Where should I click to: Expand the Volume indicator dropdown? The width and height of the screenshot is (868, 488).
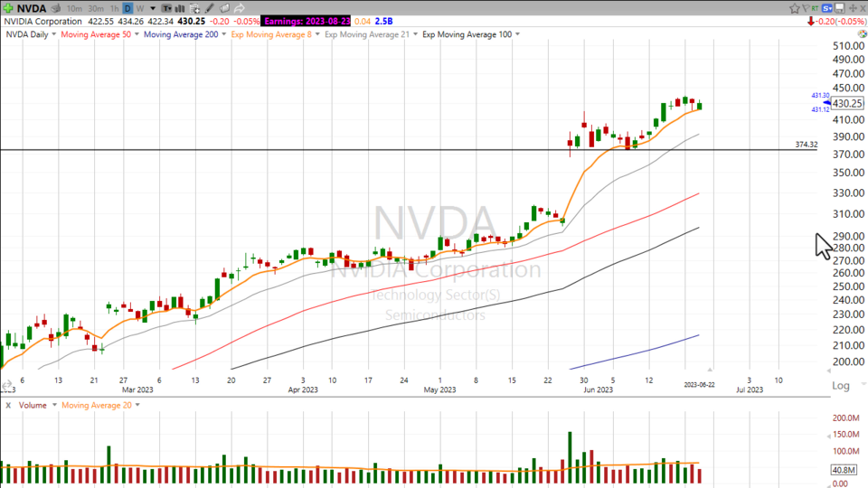tap(52, 405)
